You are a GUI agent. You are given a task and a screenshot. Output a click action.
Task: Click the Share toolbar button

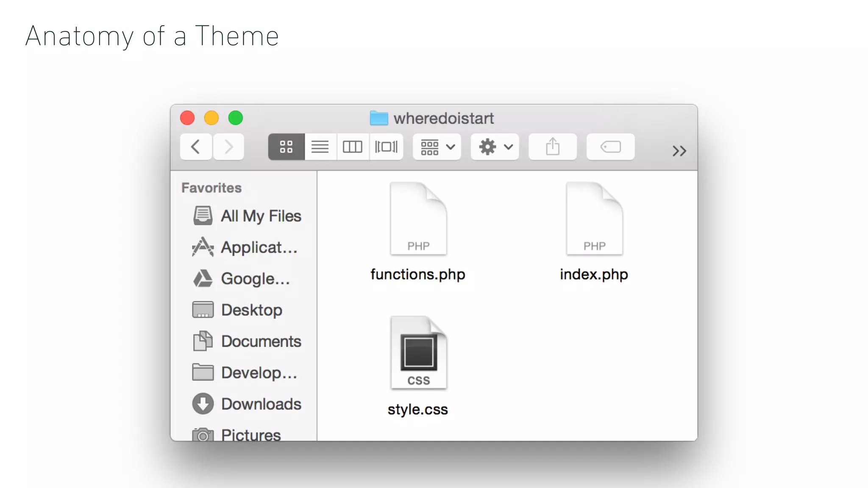[x=553, y=147]
